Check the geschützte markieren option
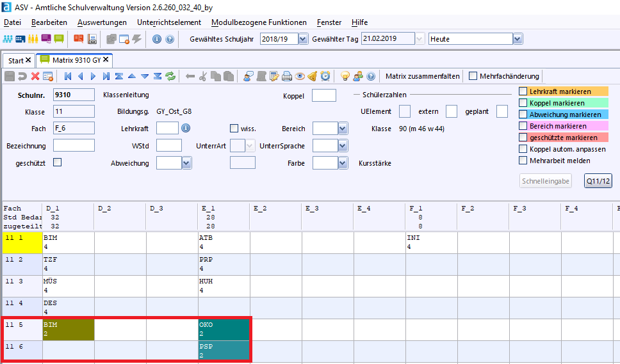The height and width of the screenshot is (364, 620). click(x=523, y=138)
